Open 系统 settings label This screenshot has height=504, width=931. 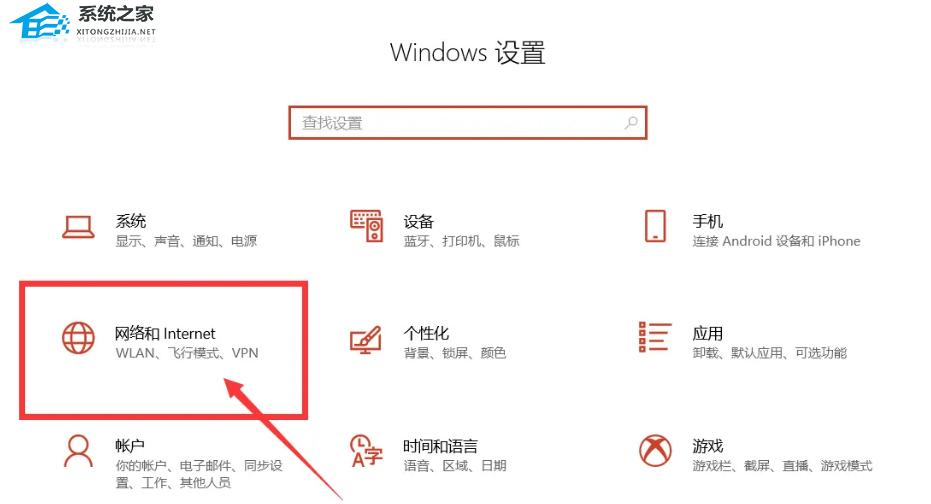(x=131, y=221)
